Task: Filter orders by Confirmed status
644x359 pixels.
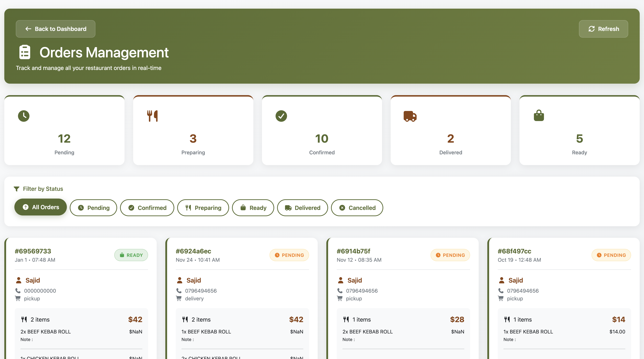Action: [147, 208]
